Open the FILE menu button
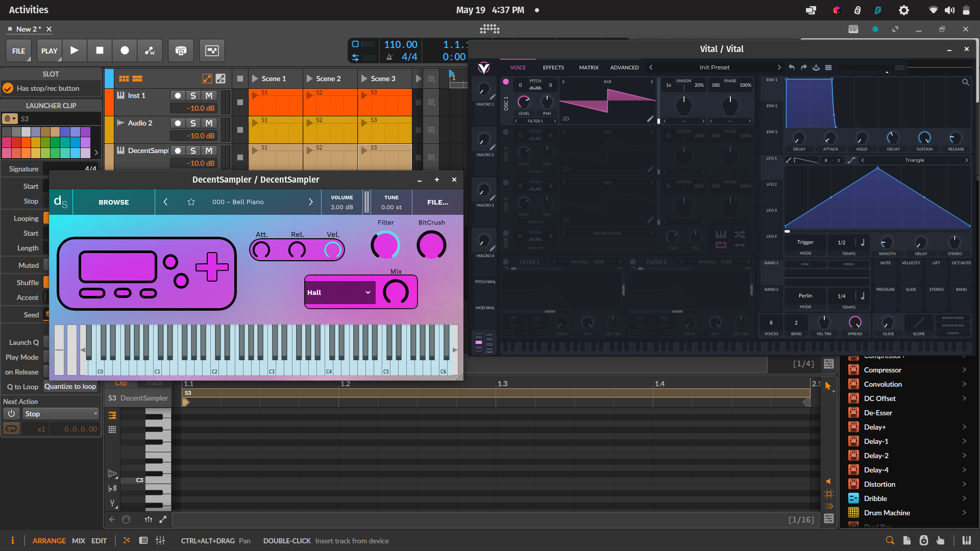Viewport: 980px width, 551px height. point(18,51)
